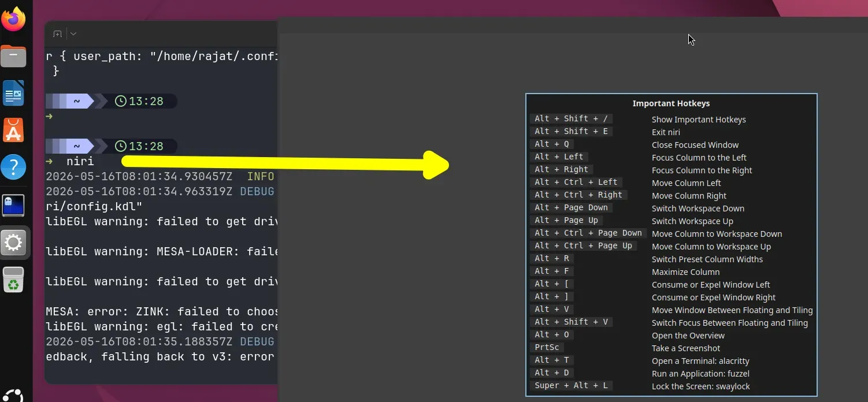Click 'Move Window Between Floating and Tiling'
This screenshot has height=402, width=868.
[x=732, y=310]
